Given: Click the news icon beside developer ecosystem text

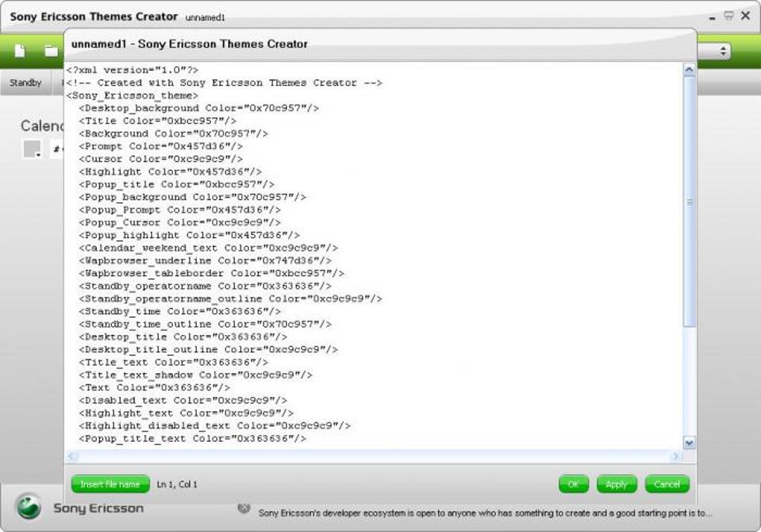Looking at the screenshot, I should coord(244,508).
